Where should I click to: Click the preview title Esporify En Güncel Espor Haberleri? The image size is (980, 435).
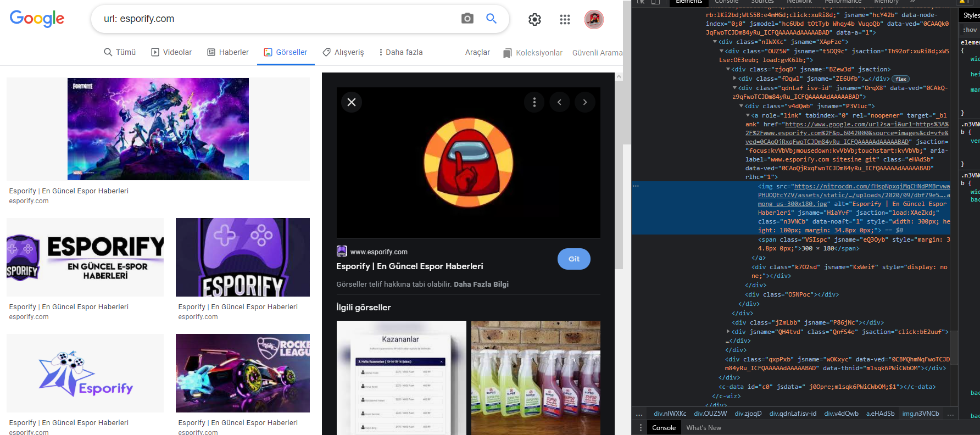[x=410, y=266]
